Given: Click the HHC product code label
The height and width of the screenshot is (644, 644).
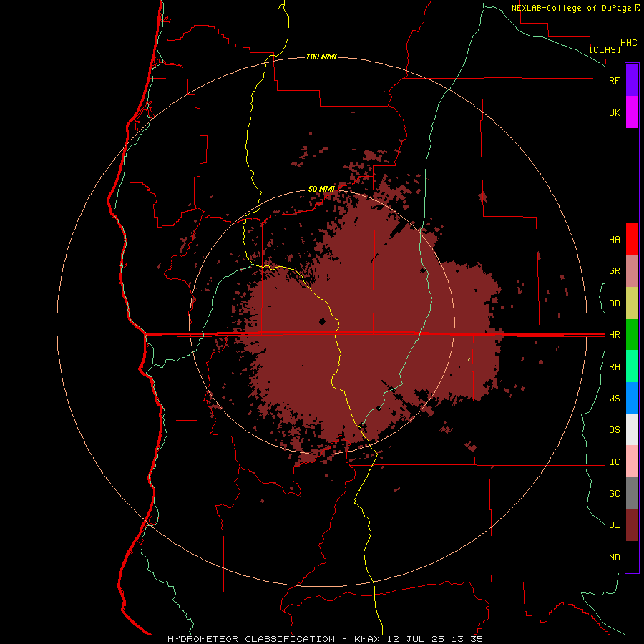Looking at the screenshot, I should tap(628, 43).
